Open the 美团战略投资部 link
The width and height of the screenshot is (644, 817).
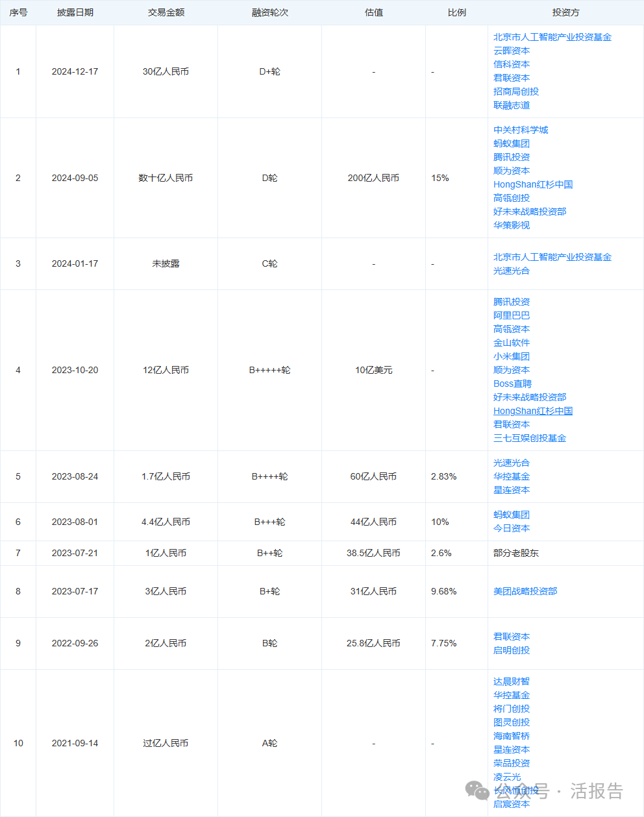tap(525, 591)
